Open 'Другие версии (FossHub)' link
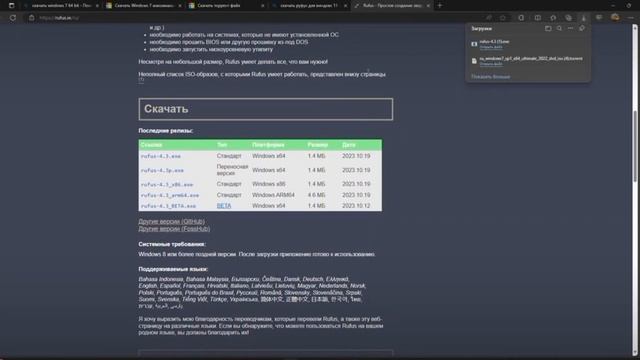This screenshot has width=640, height=360. pos(174,229)
